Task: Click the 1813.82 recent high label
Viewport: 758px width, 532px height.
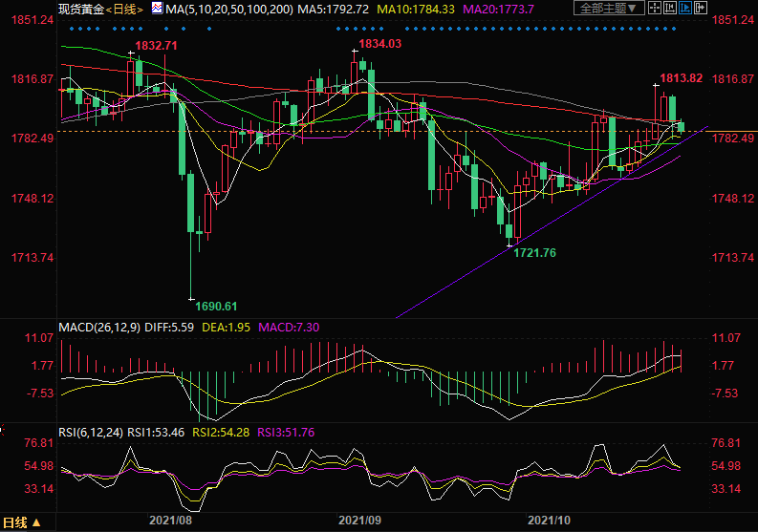Action: click(682, 78)
